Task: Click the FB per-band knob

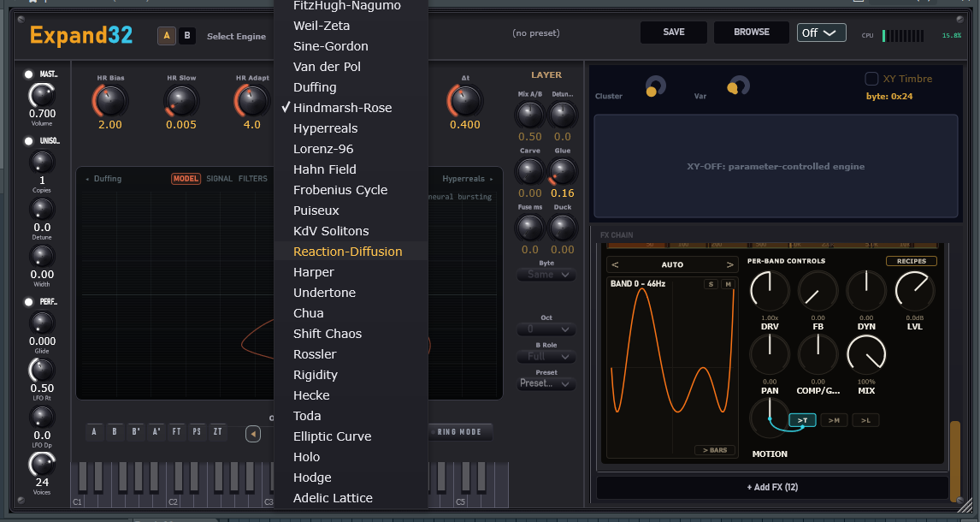Action: tap(818, 291)
